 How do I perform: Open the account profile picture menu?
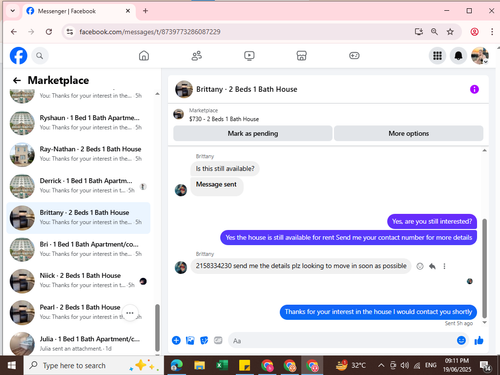(480, 56)
